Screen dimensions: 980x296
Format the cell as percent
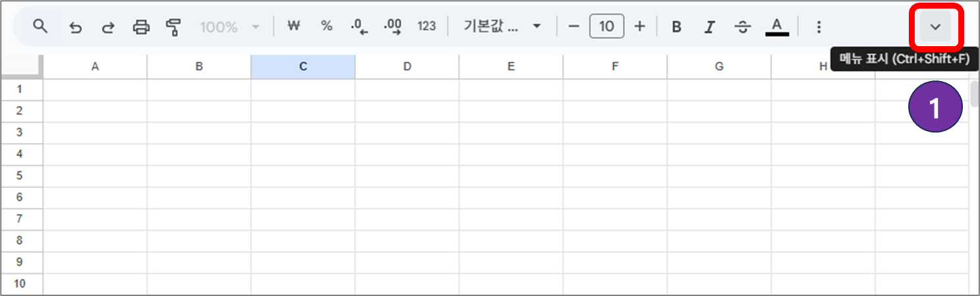tap(327, 26)
